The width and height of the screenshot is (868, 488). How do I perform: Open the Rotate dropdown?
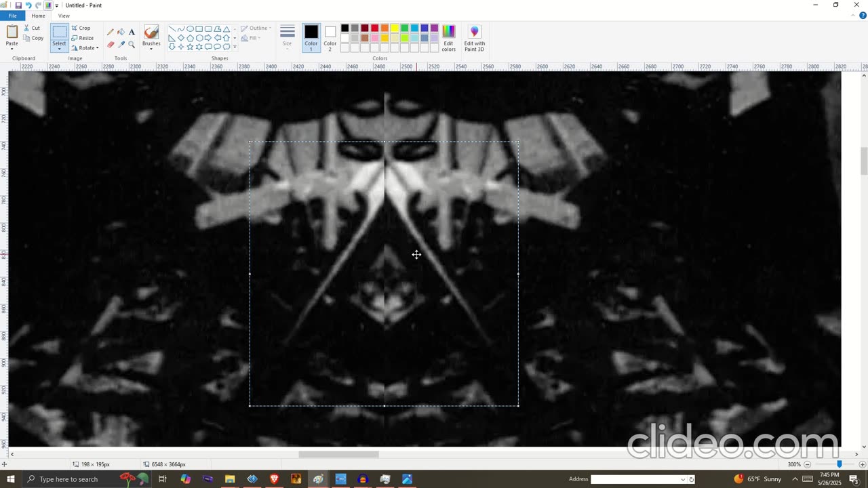point(85,48)
